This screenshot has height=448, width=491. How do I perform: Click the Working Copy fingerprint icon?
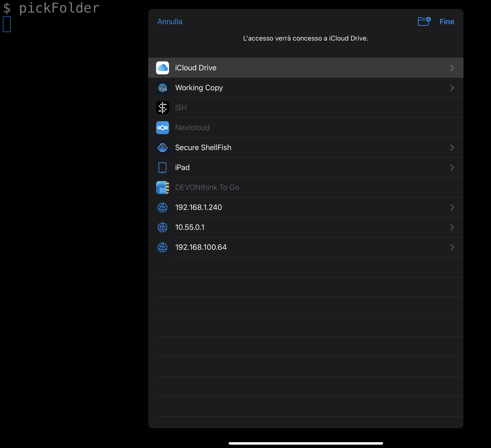pyautogui.click(x=163, y=88)
